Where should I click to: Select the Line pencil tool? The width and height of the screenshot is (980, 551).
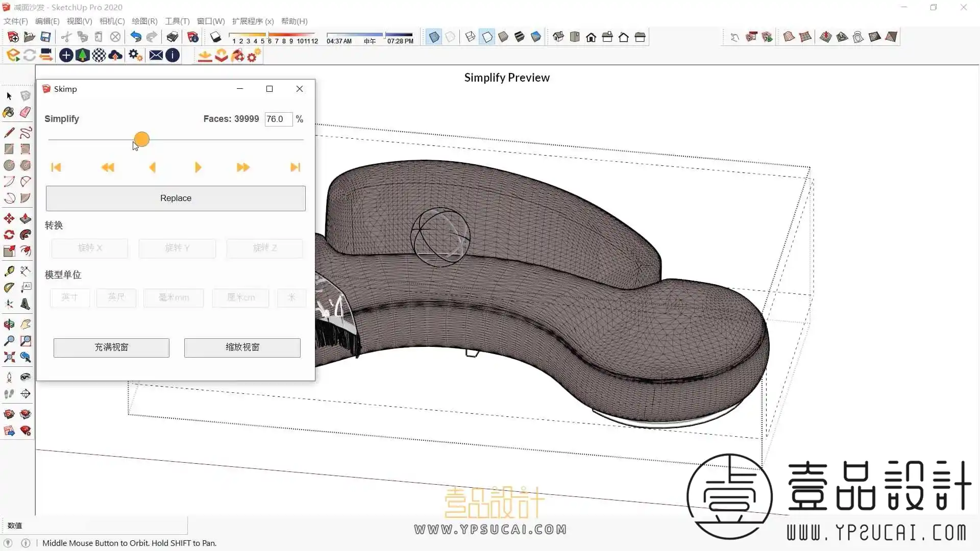(x=9, y=133)
